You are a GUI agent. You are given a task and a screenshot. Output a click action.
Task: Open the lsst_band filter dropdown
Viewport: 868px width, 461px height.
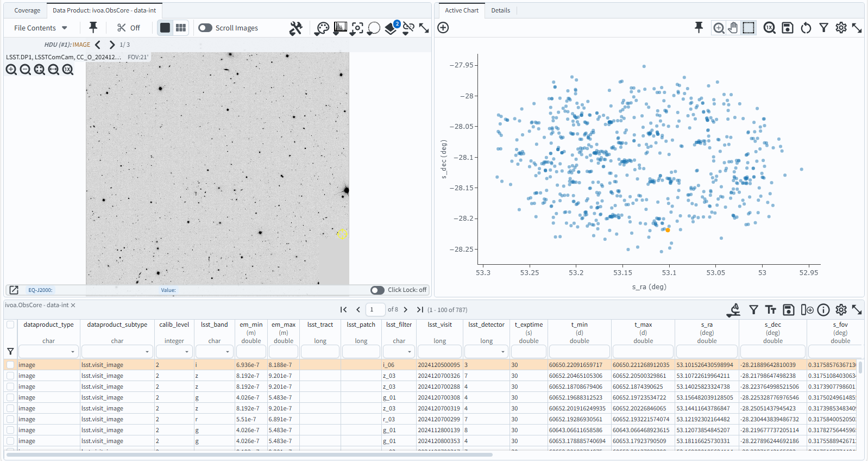pos(228,352)
